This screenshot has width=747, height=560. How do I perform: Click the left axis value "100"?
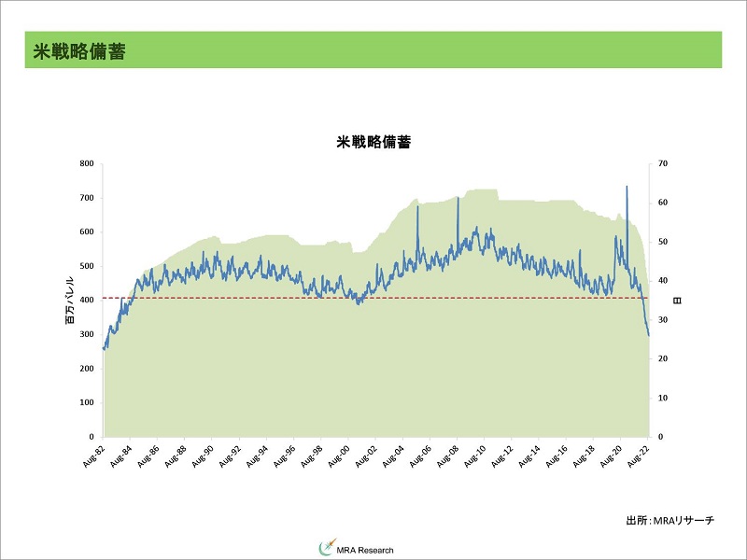pyautogui.click(x=87, y=402)
